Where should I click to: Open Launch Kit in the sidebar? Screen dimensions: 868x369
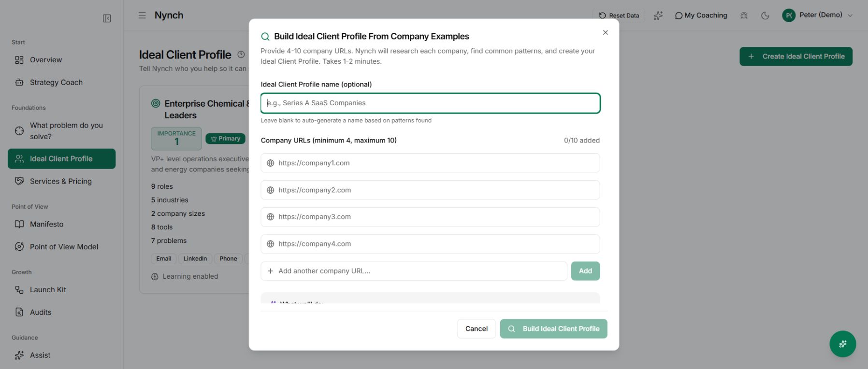point(61,290)
